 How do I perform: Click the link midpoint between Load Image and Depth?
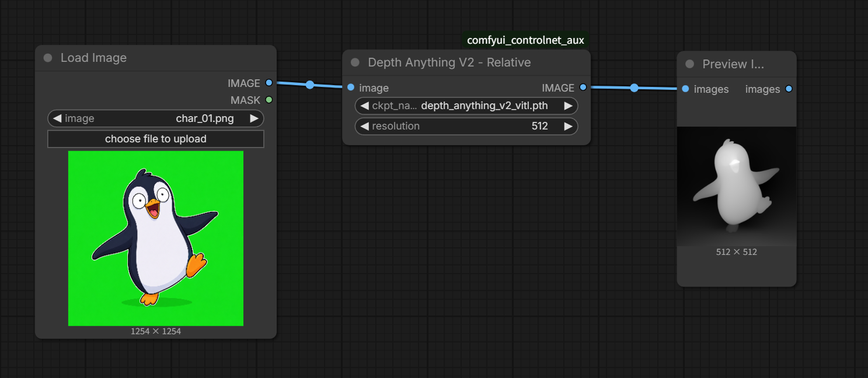pyautogui.click(x=310, y=85)
